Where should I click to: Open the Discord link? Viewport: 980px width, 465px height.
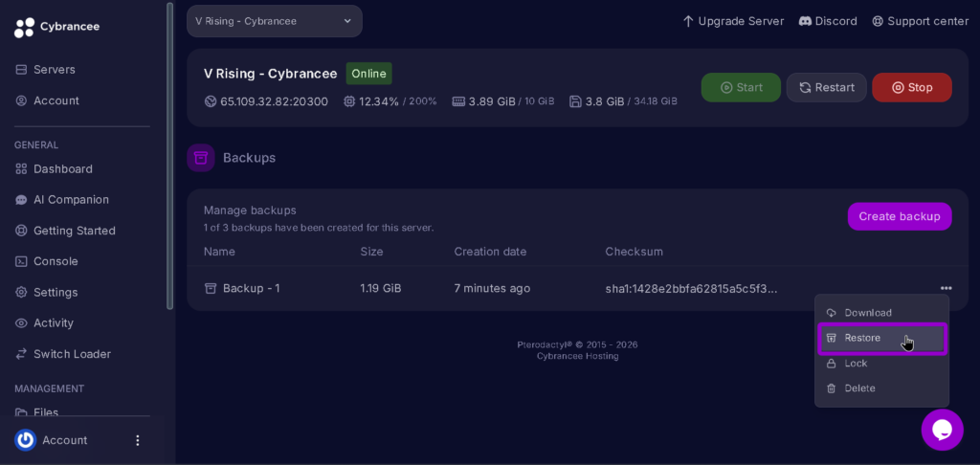[828, 21]
